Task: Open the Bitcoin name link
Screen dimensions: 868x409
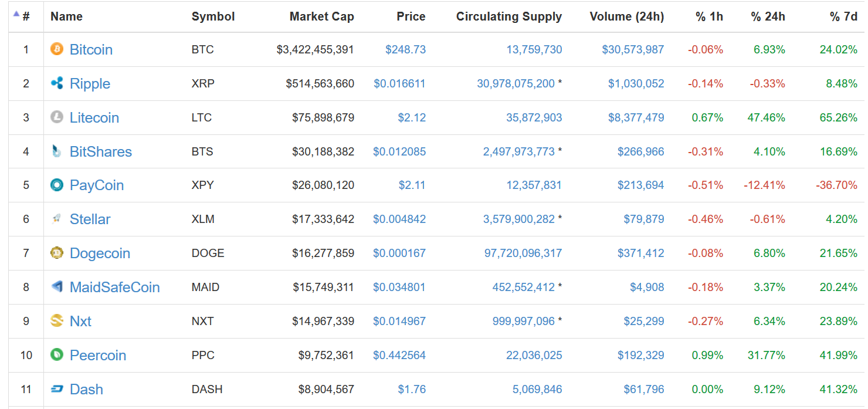Action: click(91, 49)
